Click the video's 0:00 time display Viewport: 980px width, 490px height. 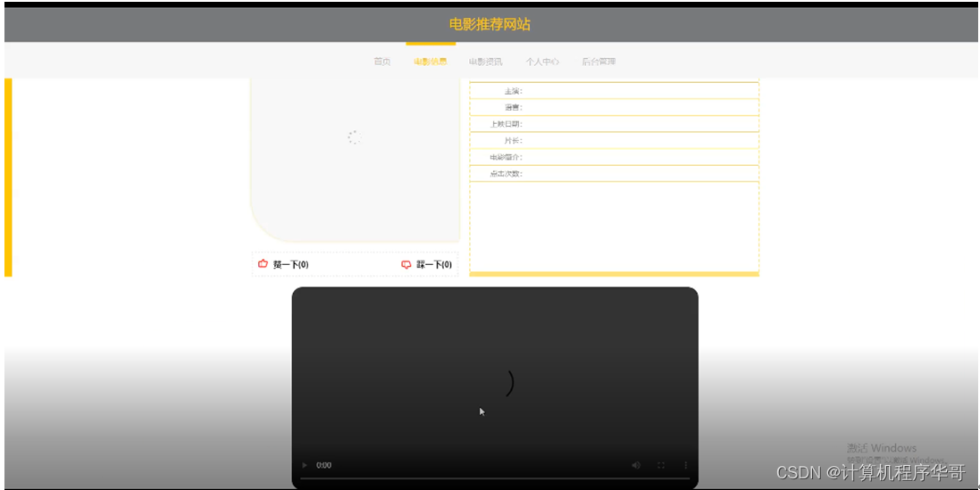click(323, 465)
